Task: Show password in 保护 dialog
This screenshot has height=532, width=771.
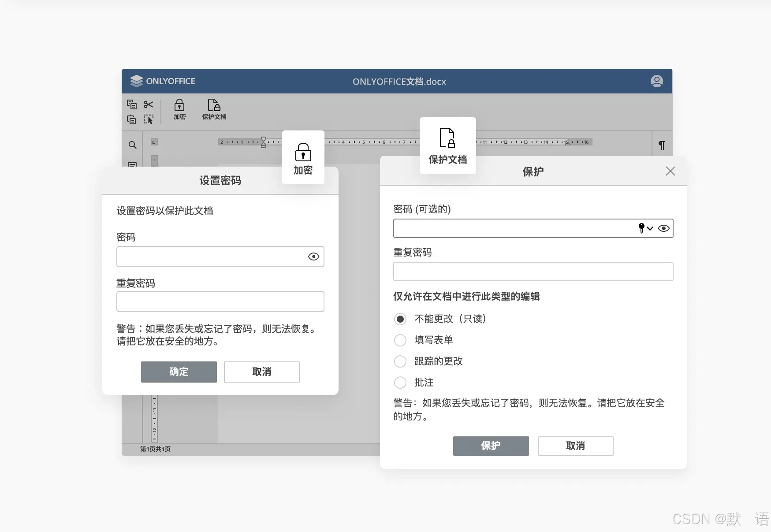Action: (664, 228)
